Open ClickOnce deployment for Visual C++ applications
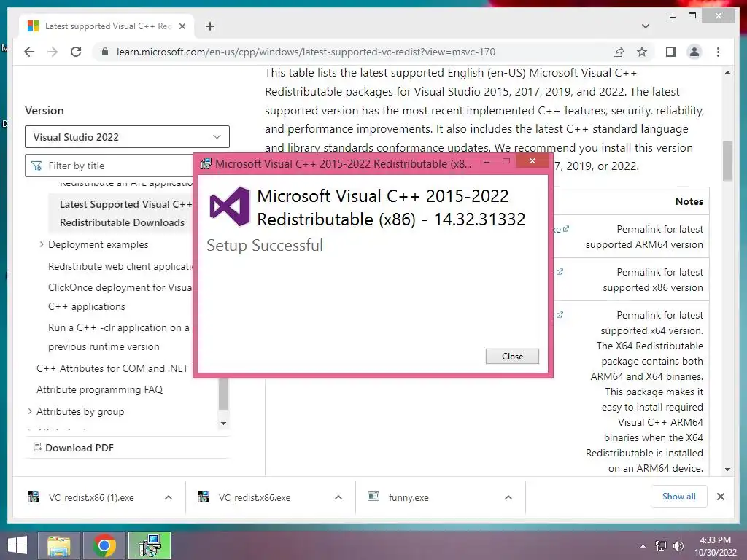Image resolution: width=747 pixels, height=560 pixels. pyautogui.click(x=120, y=297)
